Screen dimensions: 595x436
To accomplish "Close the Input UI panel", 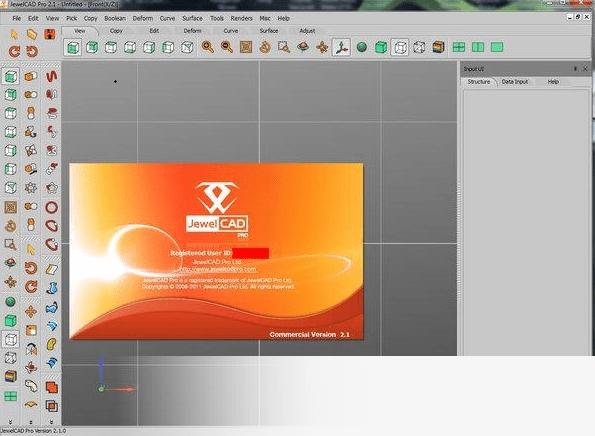I will tap(585, 69).
